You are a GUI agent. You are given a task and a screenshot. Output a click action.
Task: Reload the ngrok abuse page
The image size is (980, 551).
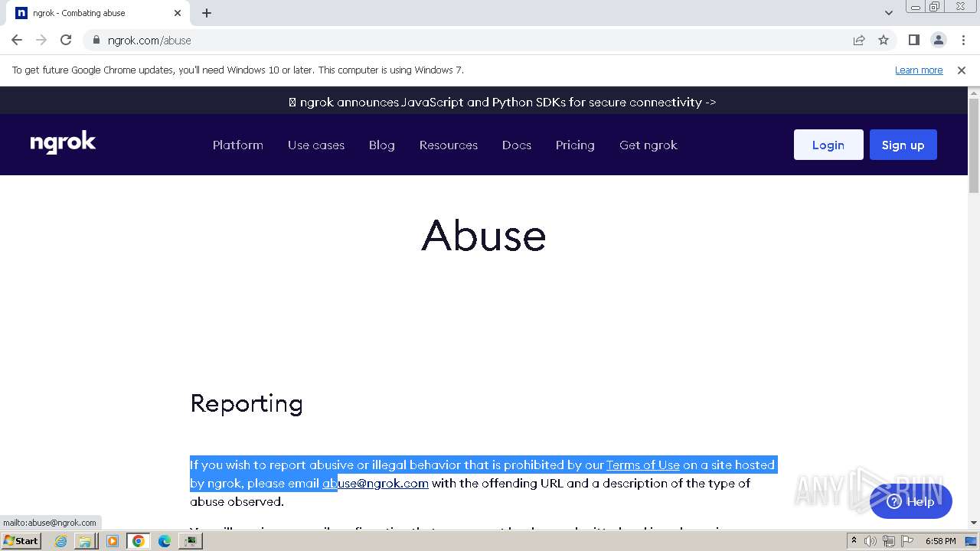66,40
